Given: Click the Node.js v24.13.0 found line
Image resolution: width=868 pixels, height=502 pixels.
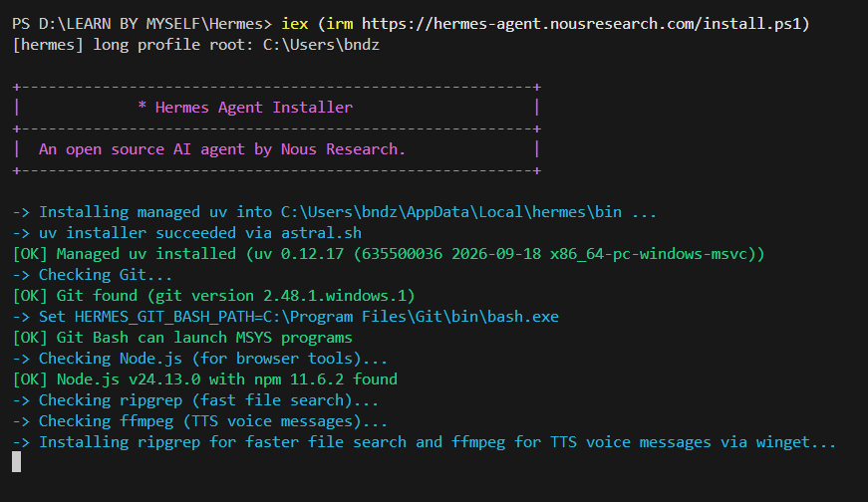Looking at the screenshot, I should [205, 379].
